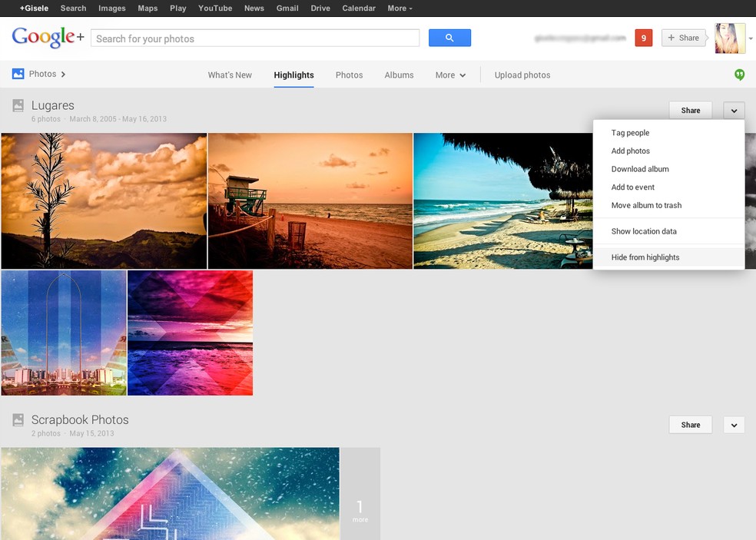Select Hide from highlights
The width and height of the screenshot is (756, 540).
tap(668, 257)
